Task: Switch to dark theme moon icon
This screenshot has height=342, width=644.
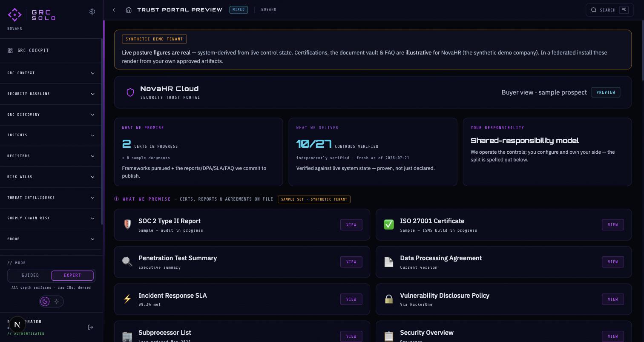Action: pos(45,302)
